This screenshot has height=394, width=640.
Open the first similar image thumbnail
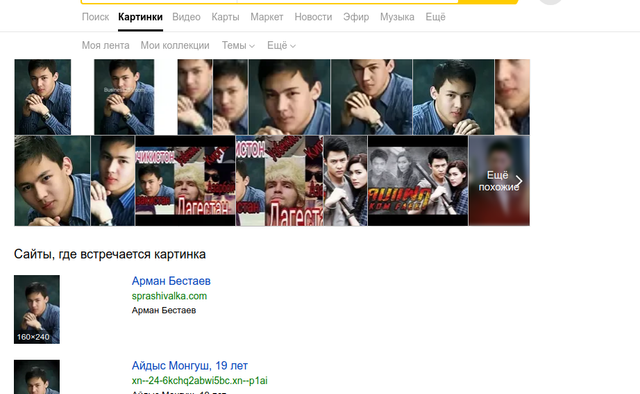(43, 97)
